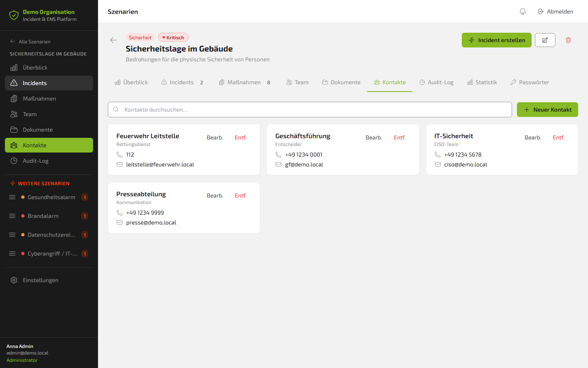The height and width of the screenshot is (368, 588).
Task: Open Incidents in the sidebar
Action: pyautogui.click(x=49, y=83)
